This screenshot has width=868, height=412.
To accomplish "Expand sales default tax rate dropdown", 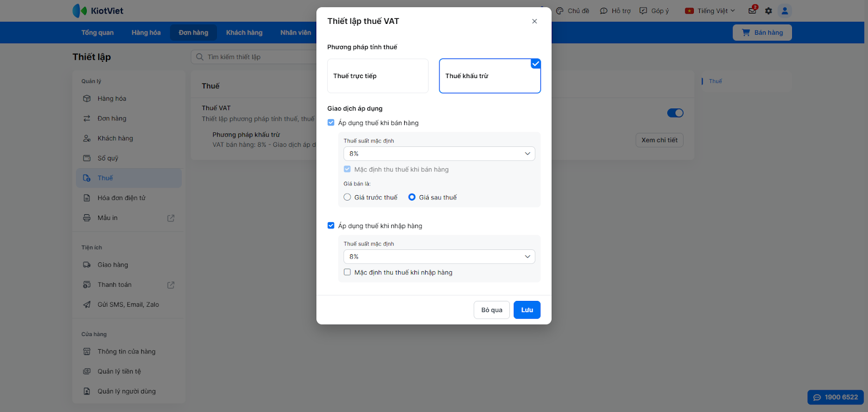I will [439, 154].
